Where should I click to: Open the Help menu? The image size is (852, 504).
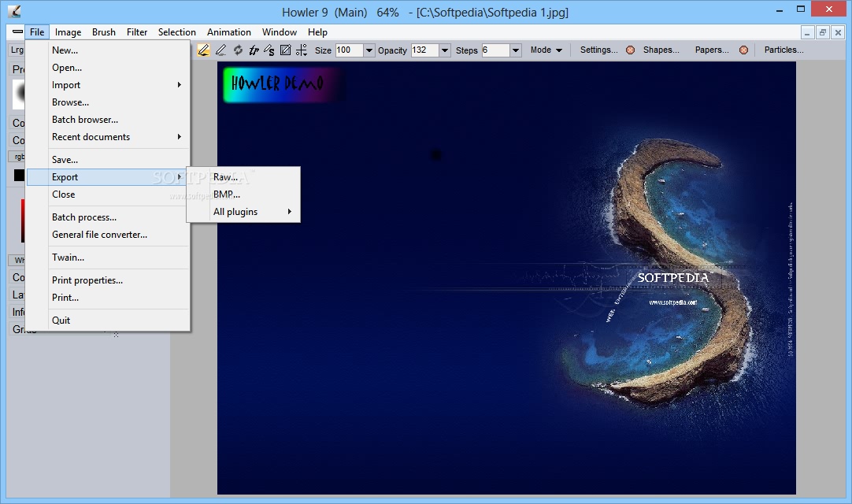click(x=317, y=32)
